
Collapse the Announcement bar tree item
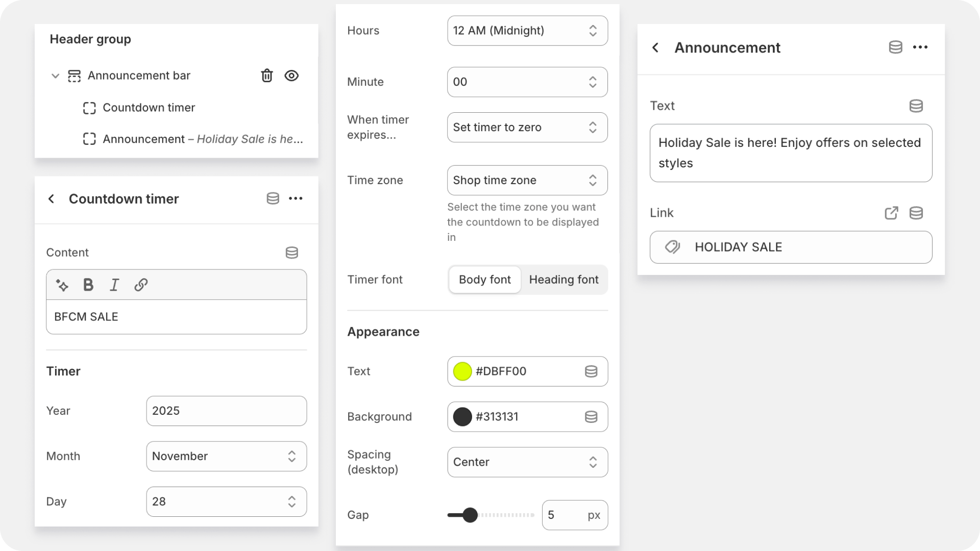coord(55,76)
